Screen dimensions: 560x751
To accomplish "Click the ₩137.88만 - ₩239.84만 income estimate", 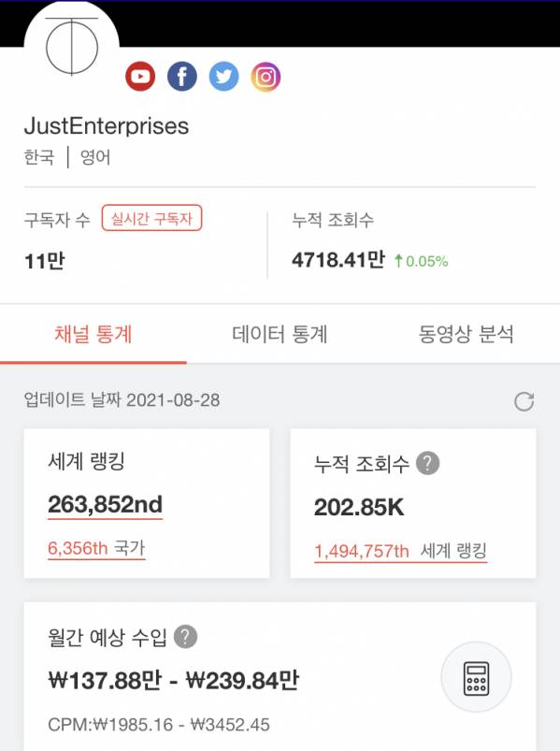I will (x=173, y=681).
